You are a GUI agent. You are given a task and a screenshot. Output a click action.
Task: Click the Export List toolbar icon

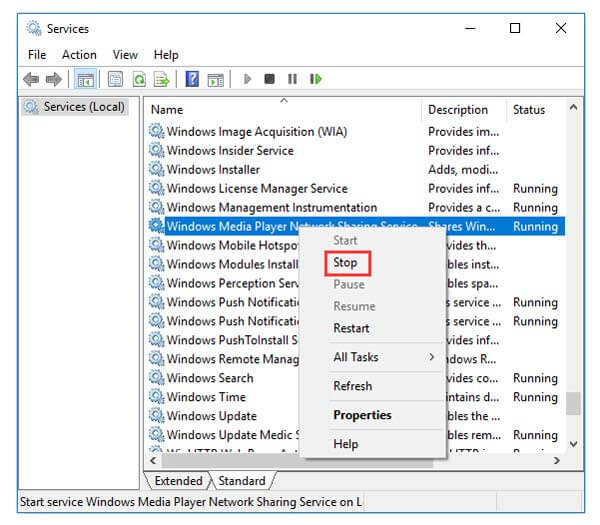tap(161, 79)
